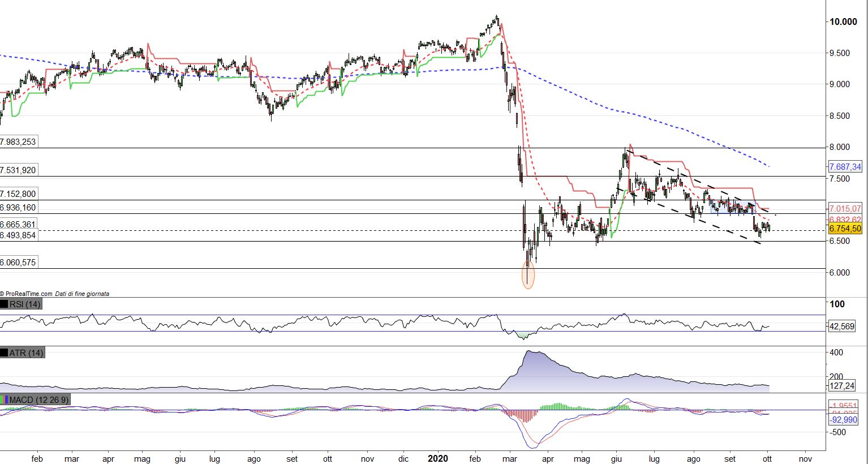Click the nov label at far right of time axis

pyautogui.click(x=806, y=458)
